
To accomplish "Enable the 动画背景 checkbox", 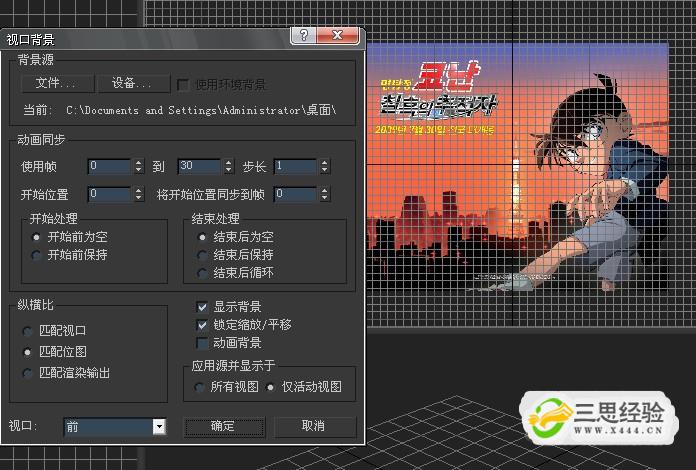I will pos(202,343).
